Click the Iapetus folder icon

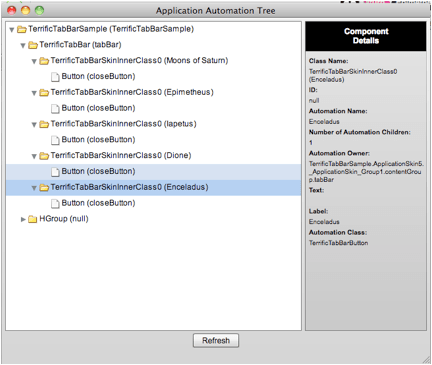click(x=44, y=124)
